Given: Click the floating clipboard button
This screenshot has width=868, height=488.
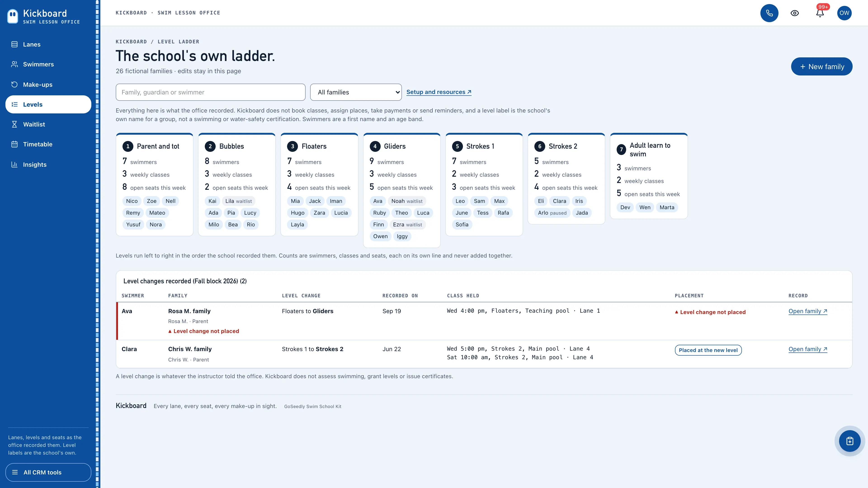Looking at the screenshot, I should point(849,441).
